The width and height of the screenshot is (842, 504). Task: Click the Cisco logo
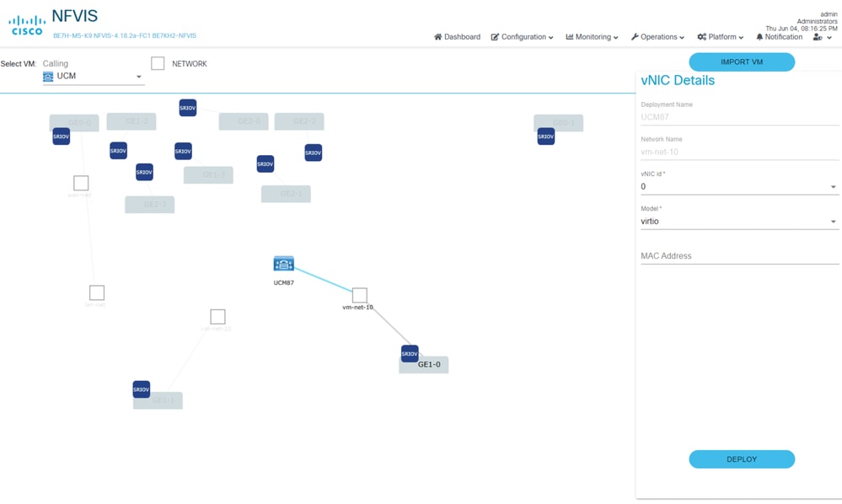(x=27, y=25)
